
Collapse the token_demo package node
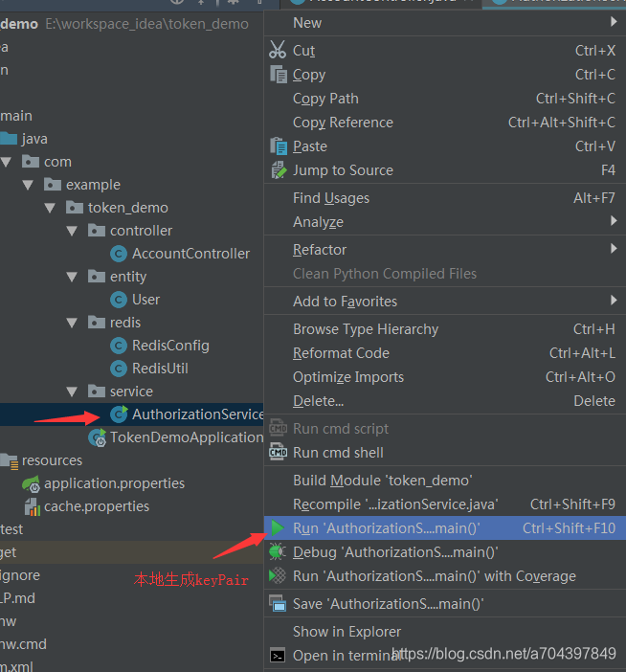[x=50, y=208]
